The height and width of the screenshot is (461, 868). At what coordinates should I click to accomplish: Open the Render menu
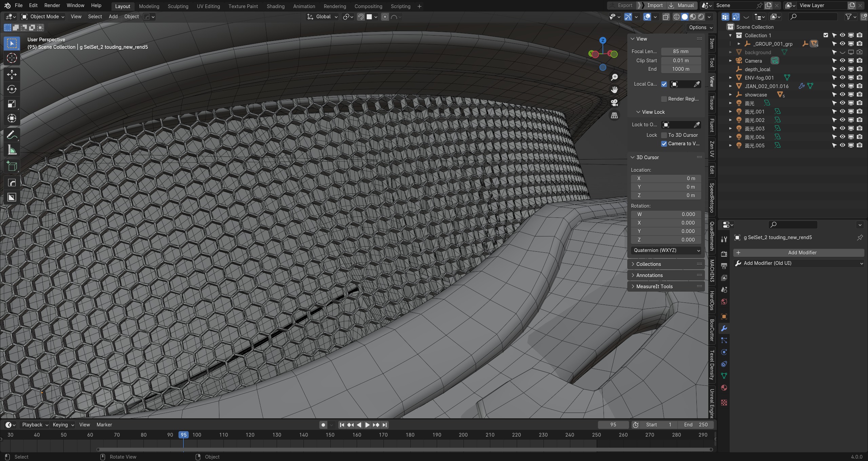(52, 5)
